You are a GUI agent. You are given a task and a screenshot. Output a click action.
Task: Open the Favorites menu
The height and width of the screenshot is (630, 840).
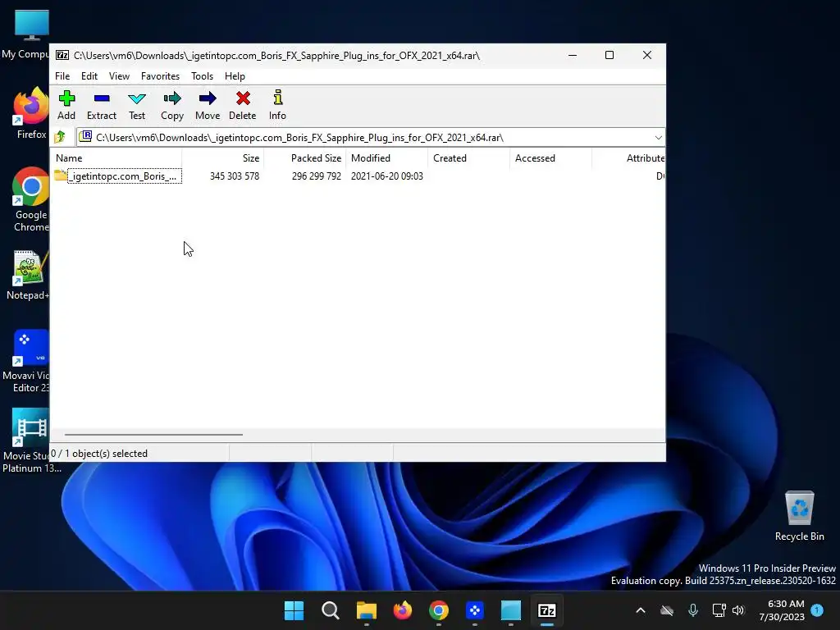160,76
